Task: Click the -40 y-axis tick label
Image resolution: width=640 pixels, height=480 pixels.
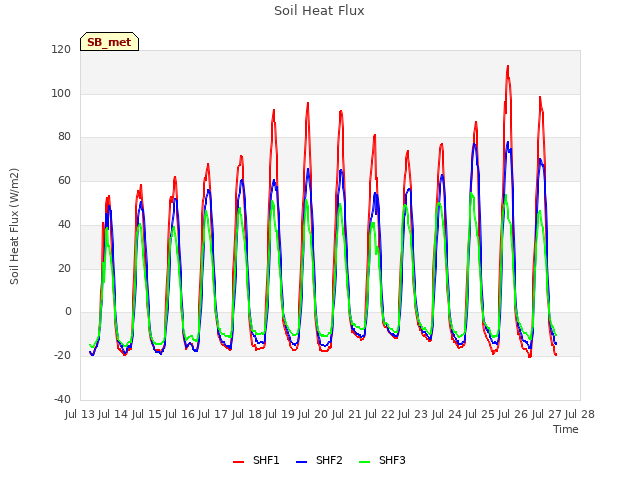Action: point(62,399)
